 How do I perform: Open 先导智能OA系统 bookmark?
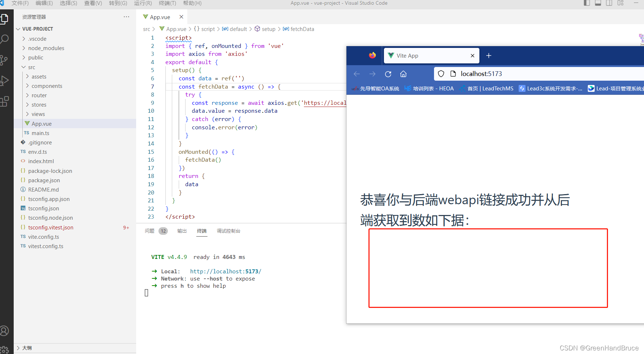pos(376,89)
